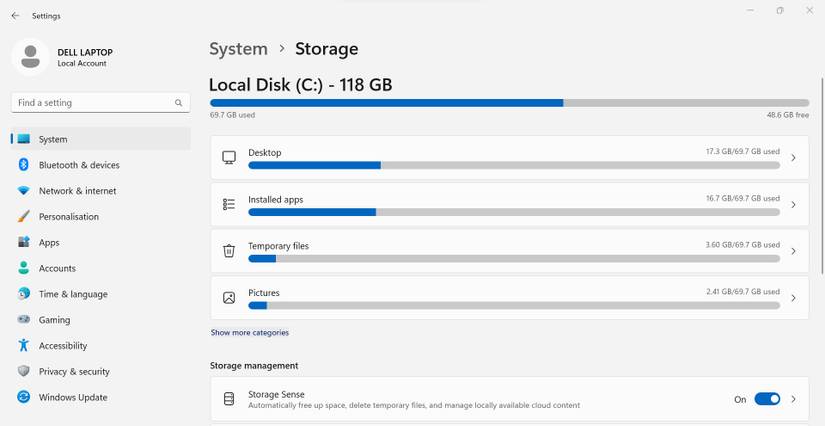825x426 pixels.
Task: Open Storage Sense details chevron
Action: click(793, 399)
